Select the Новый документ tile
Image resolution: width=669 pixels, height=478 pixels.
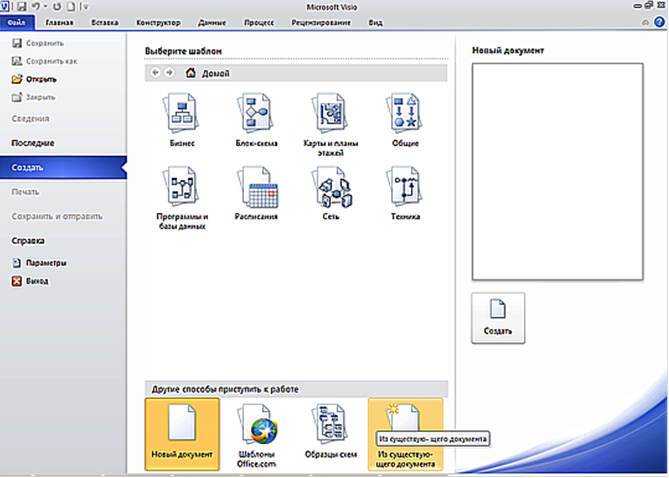tap(182, 434)
